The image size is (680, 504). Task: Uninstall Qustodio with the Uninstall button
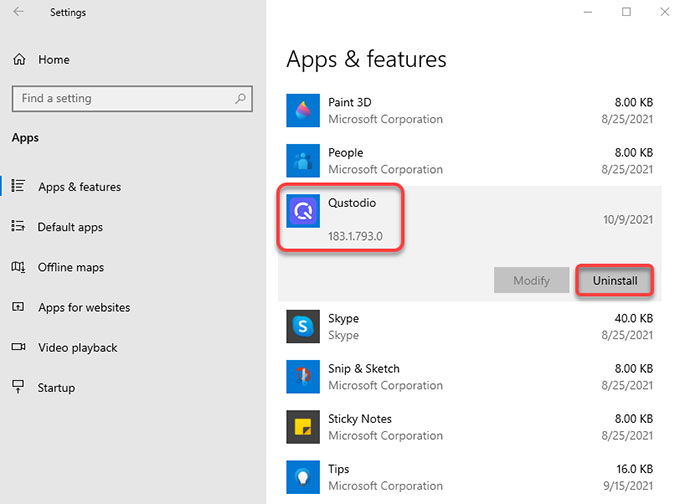[x=615, y=281]
